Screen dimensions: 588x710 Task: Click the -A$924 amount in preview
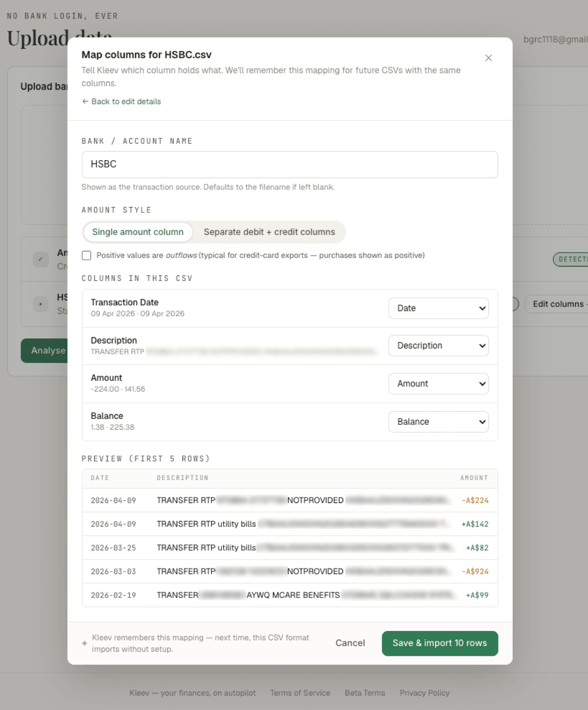click(475, 572)
